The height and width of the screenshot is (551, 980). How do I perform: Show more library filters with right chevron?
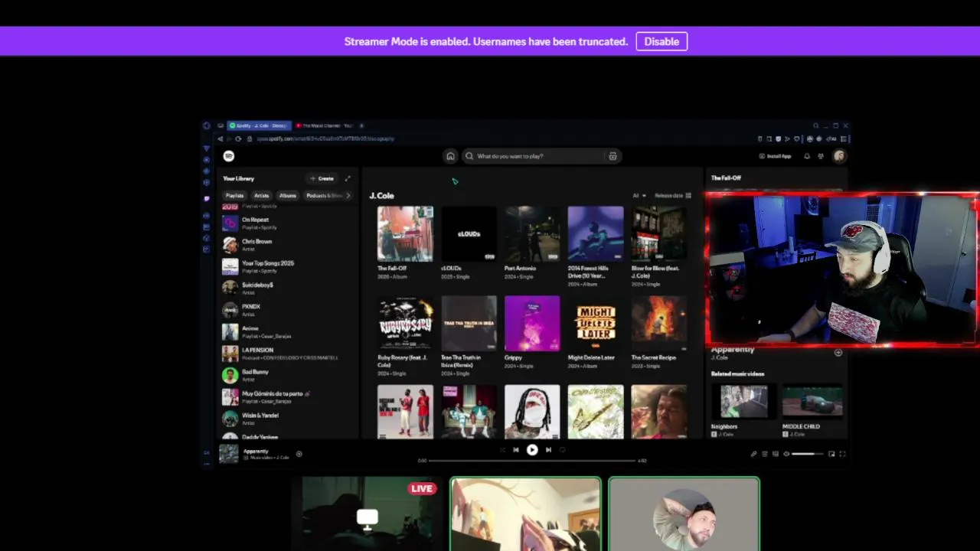(348, 195)
